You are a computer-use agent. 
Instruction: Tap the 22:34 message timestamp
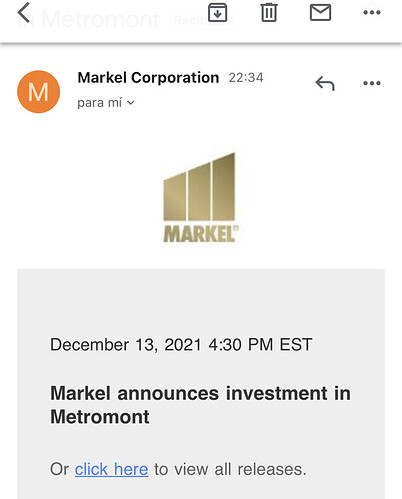click(246, 78)
